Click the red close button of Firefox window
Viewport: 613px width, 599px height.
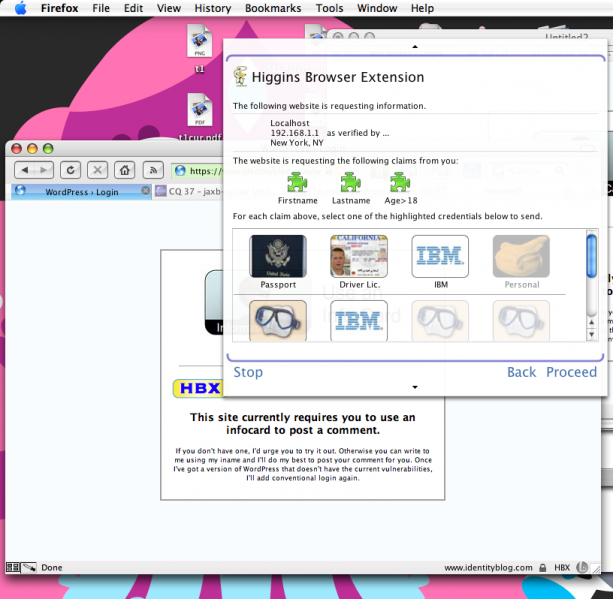coord(16,149)
